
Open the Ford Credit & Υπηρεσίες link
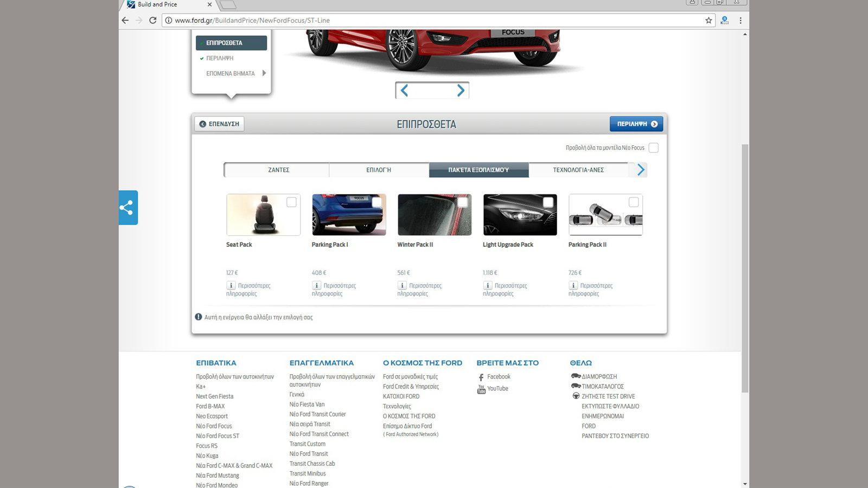point(411,387)
